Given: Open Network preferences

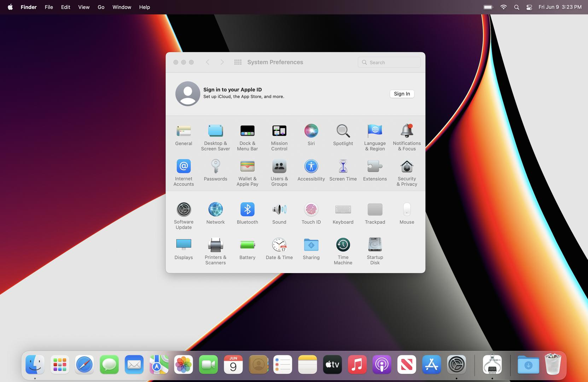Looking at the screenshot, I should pos(215,214).
